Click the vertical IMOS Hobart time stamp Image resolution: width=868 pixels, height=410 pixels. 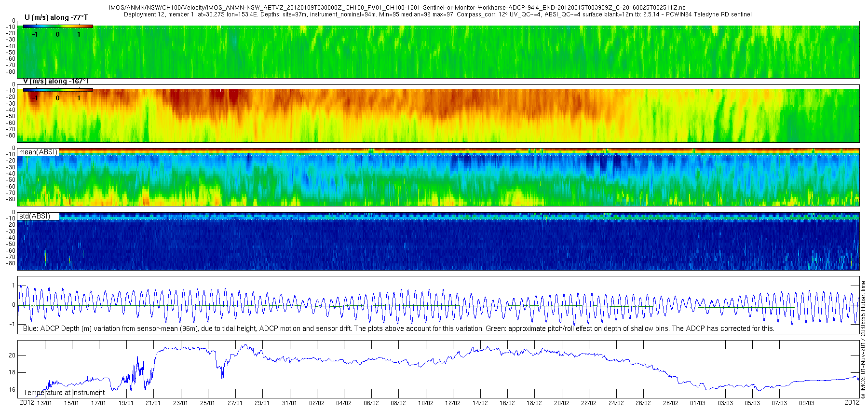(x=863, y=340)
